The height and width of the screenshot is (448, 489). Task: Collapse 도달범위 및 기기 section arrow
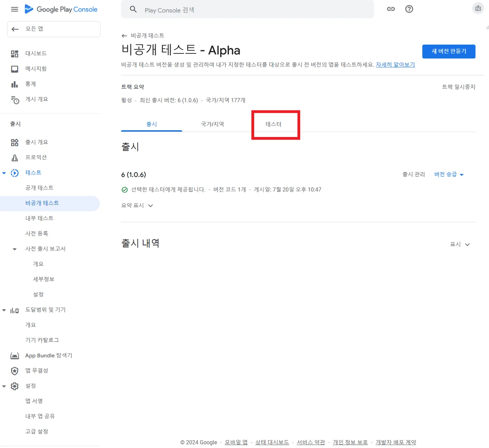(x=4, y=310)
